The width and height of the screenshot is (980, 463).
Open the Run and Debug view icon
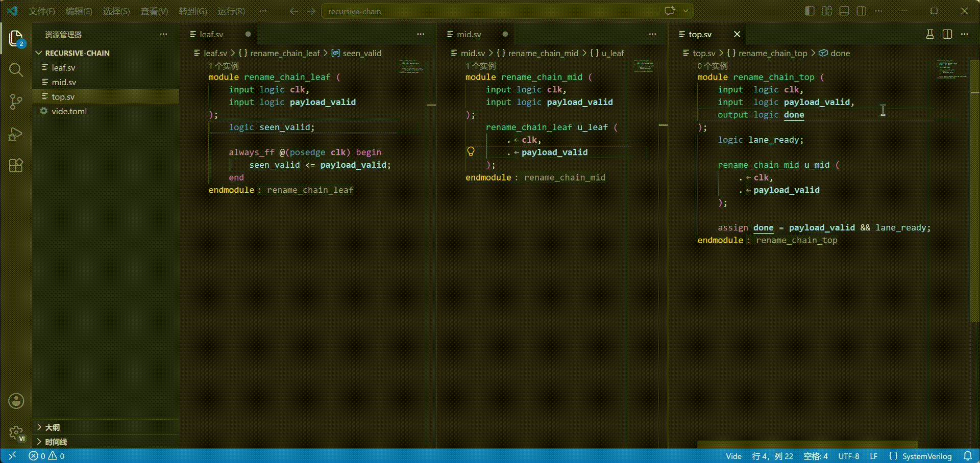(x=16, y=134)
